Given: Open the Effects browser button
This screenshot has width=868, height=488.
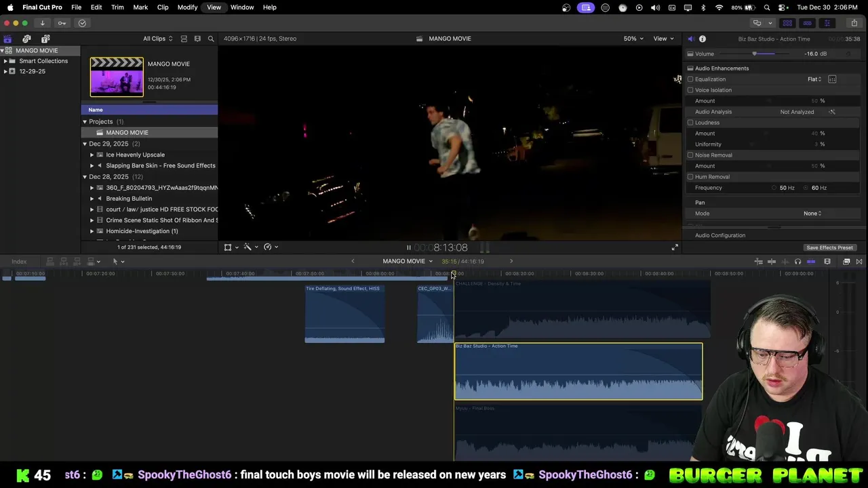Looking at the screenshot, I should tap(846, 262).
